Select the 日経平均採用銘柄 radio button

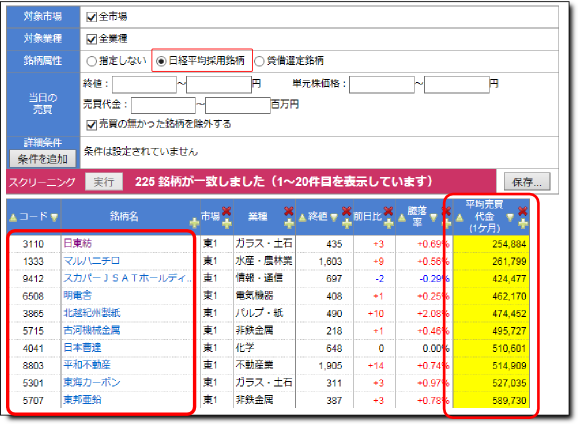(161, 61)
